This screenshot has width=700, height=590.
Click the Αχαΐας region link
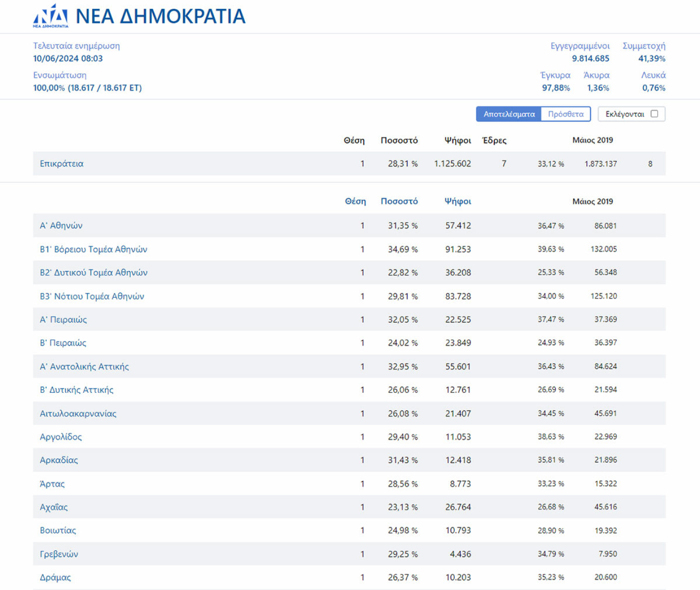54,507
